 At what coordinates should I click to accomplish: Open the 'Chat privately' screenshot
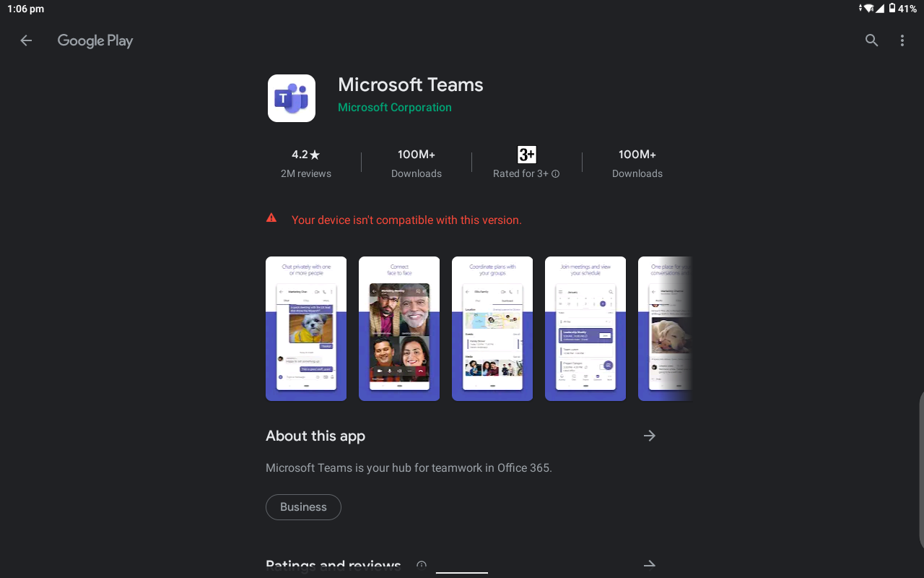[306, 329]
